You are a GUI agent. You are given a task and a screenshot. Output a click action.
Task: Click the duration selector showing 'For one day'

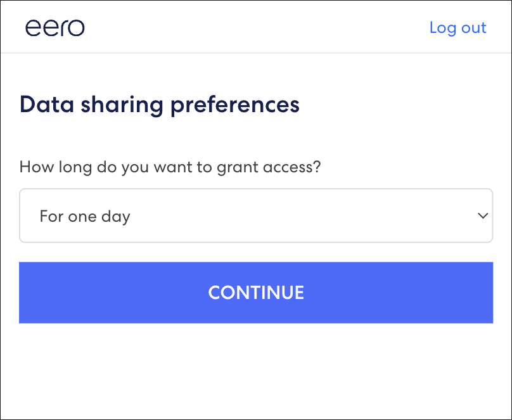(256, 215)
